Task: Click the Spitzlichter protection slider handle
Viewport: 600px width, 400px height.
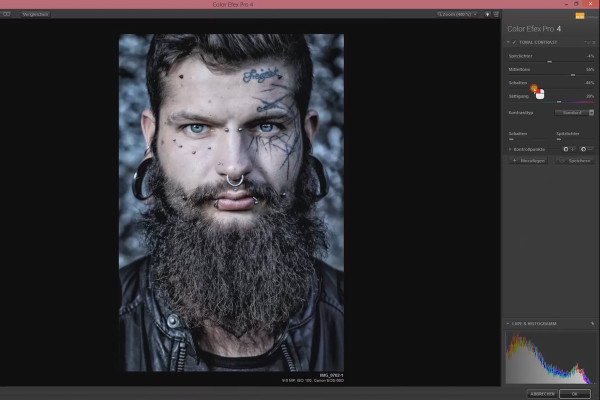Action: point(559,139)
